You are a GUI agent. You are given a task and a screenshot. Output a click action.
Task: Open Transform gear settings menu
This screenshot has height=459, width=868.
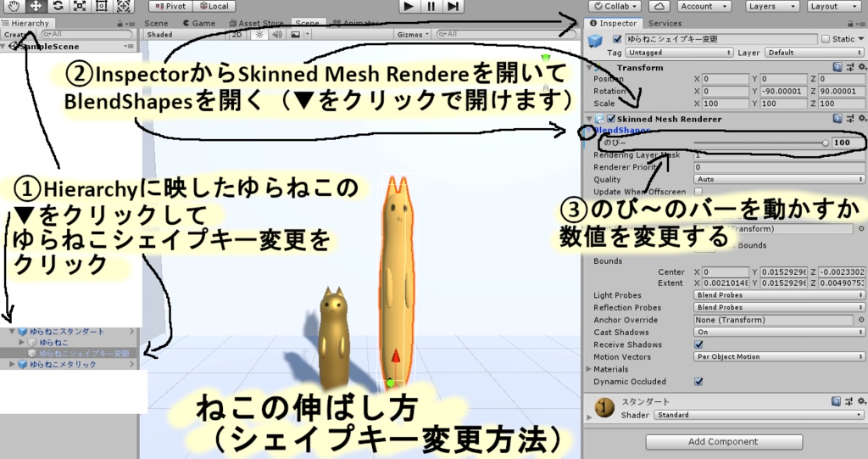click(861, 68)
